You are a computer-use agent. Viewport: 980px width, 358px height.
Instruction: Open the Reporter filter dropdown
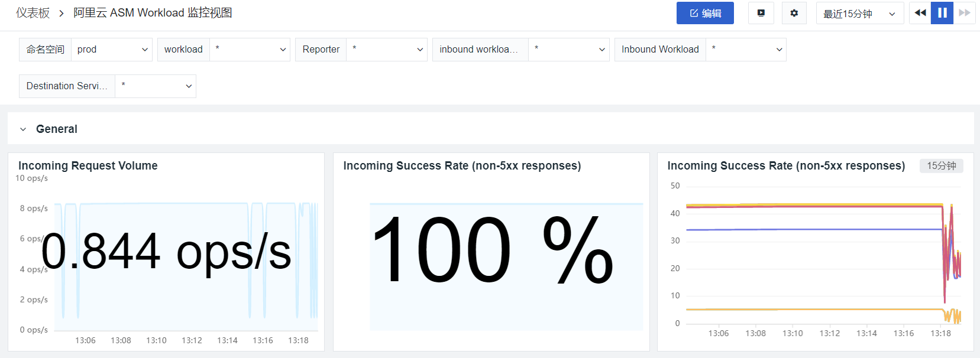(x=387, y=50)
